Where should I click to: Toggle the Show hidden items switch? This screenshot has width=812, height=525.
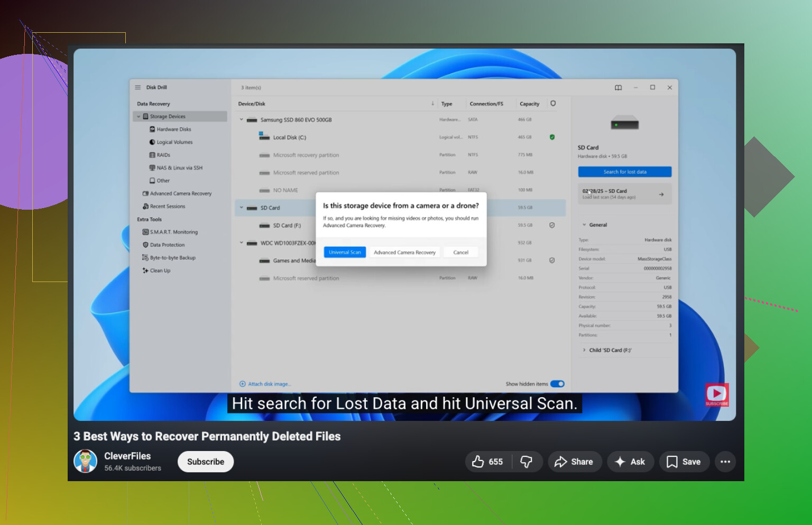pos(557,384)
